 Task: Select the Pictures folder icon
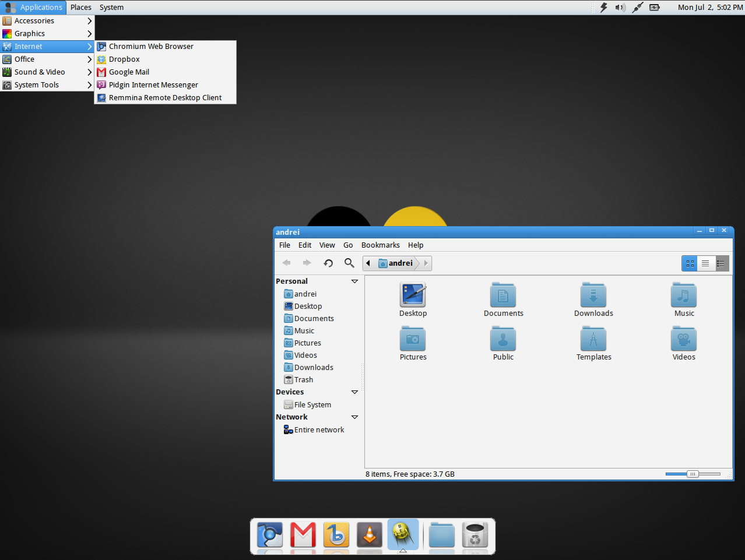pos(413,343)
